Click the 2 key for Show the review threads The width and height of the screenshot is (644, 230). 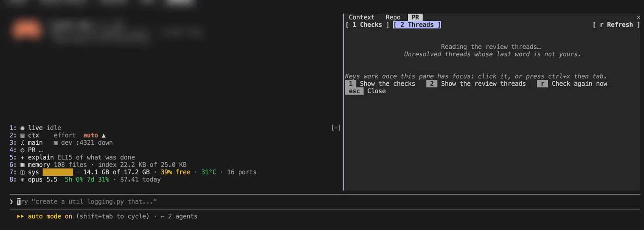pos(432,84)
